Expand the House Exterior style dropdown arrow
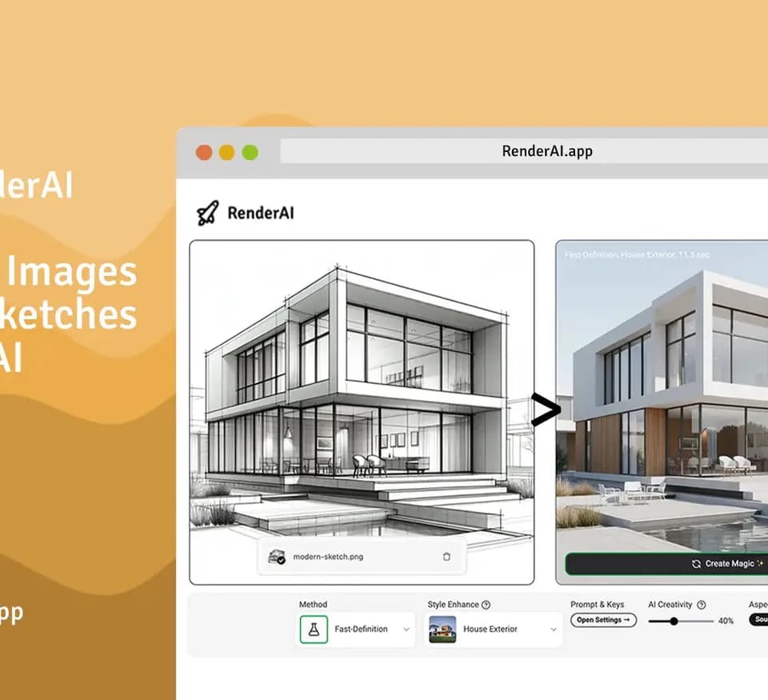The width and height of the screenshot is (768, 700). coord(554,630)
